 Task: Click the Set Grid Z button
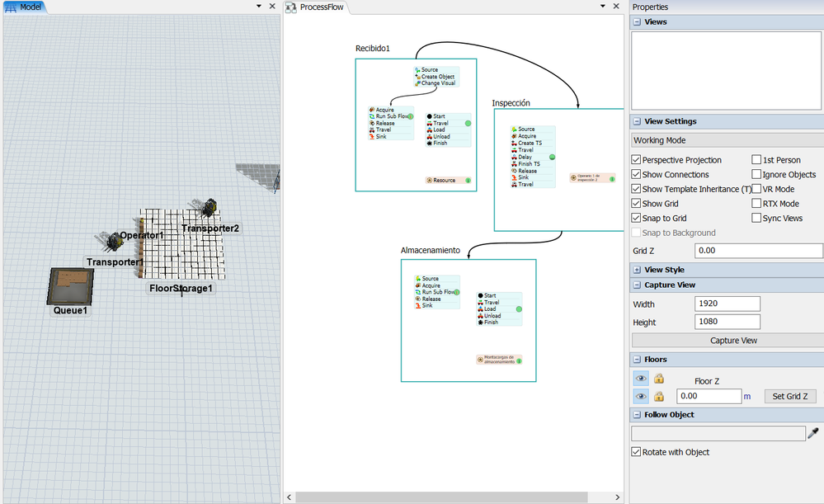click(789, 397)
